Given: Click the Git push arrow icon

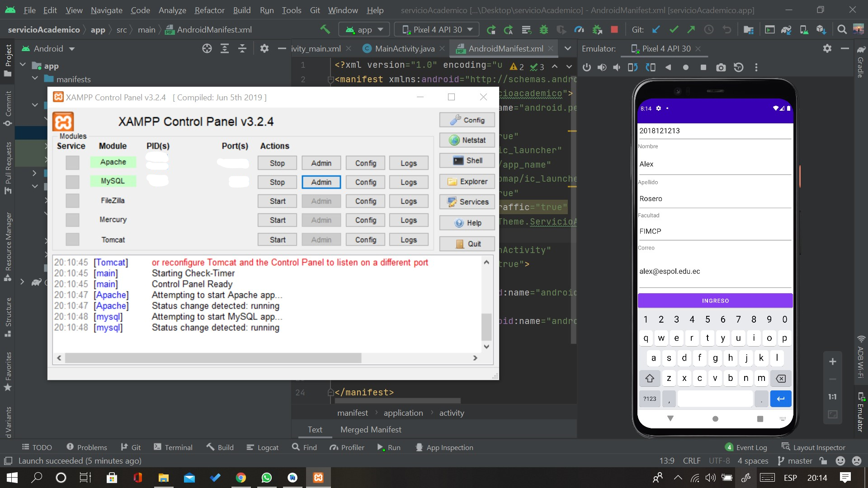Looking at the screenshot, I should click(x=691, y=29).
